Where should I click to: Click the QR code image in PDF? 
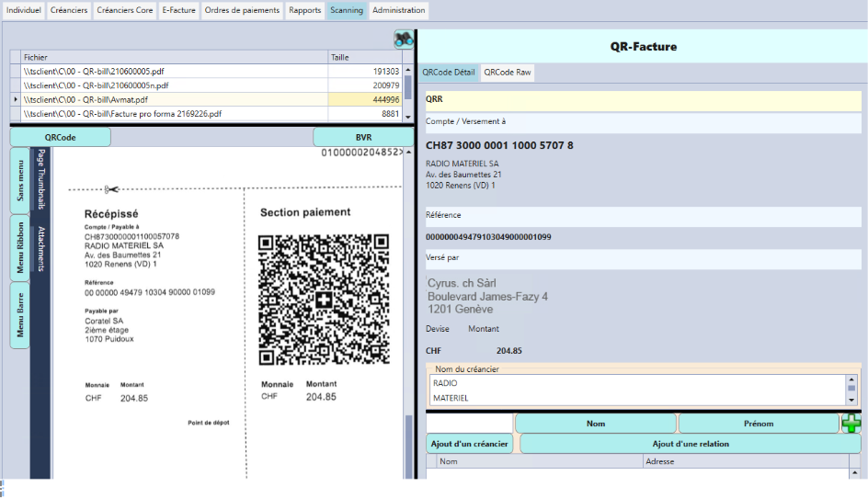point(324,300)
